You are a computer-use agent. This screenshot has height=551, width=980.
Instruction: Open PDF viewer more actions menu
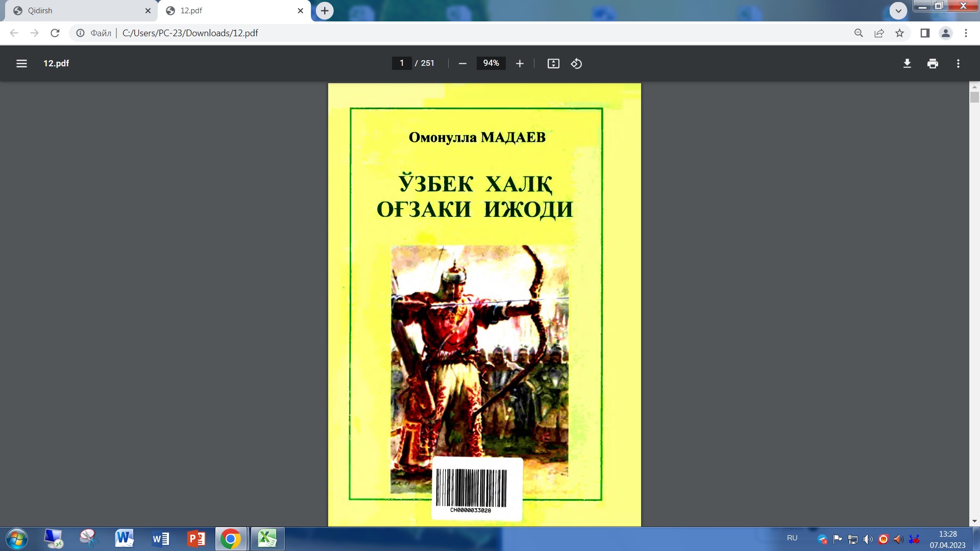click(x=958, y=63)
